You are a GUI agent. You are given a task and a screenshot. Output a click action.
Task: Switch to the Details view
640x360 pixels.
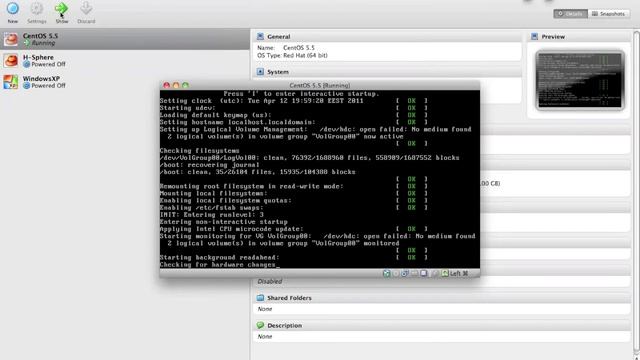(x=571, y=14)
